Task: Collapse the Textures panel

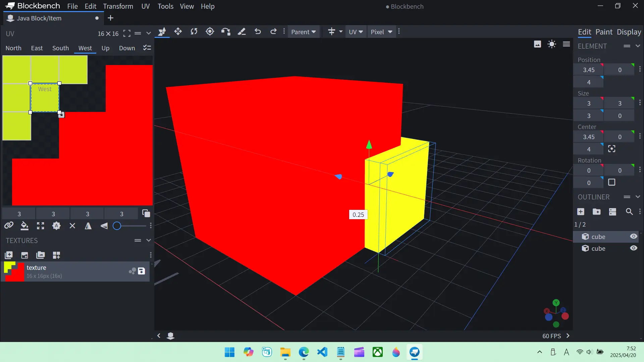Action: pyautogui.click(x=149, y=240)
